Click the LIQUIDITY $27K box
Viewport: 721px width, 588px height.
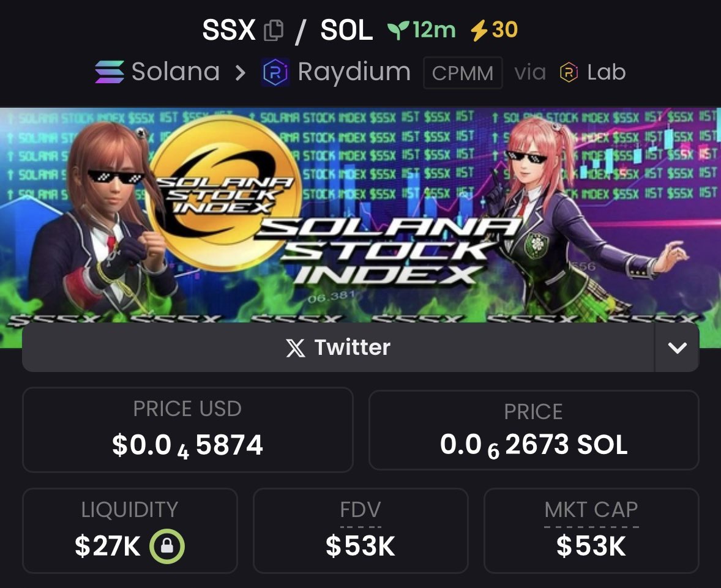coord(130,530)
